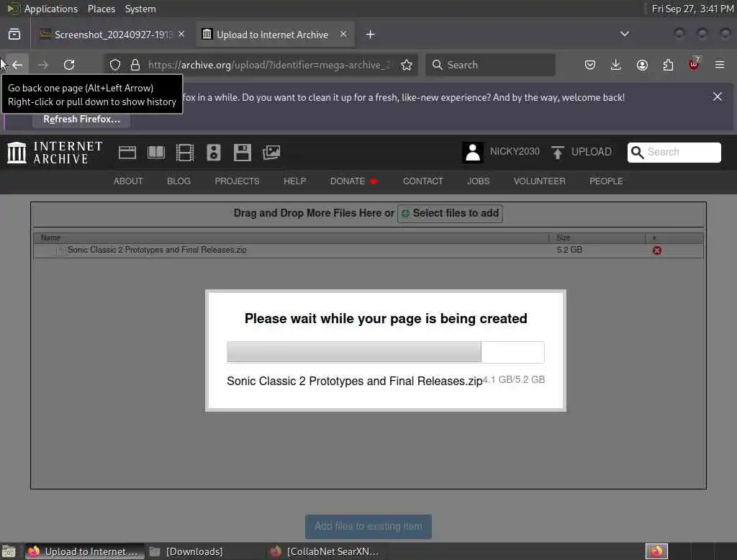Viewport: 737px width, 560px height.
Task: Open the System menu
Action: click(x=140, y=9)
